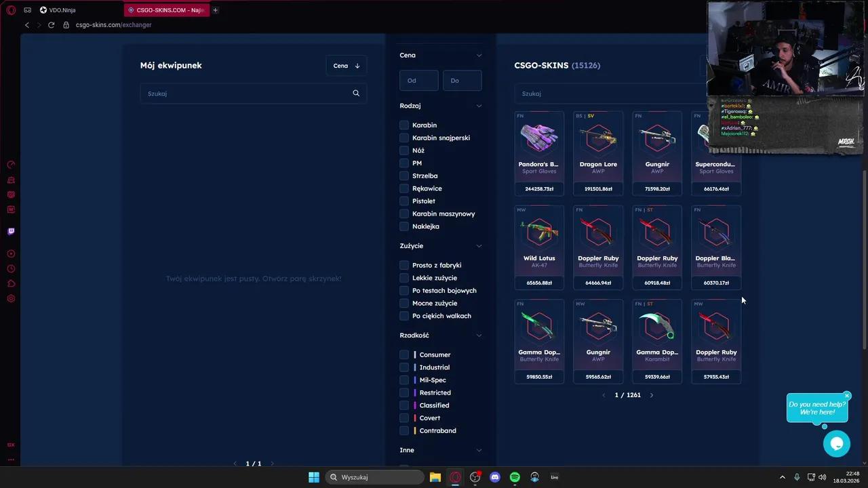Click the Opera sidebar settings gear icon

[x=11, y=298]
